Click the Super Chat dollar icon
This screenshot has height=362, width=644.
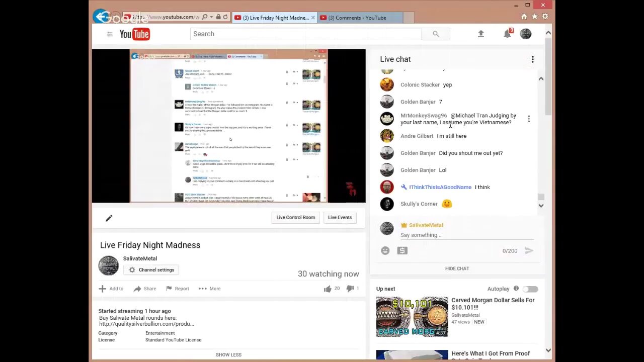tap(402, 250)
